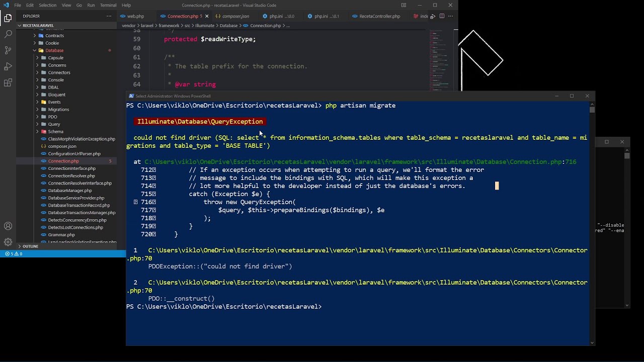This screenshot has width=644, height=362.
Task: Open the Edit menu
Action: click(x=30, y=5)
